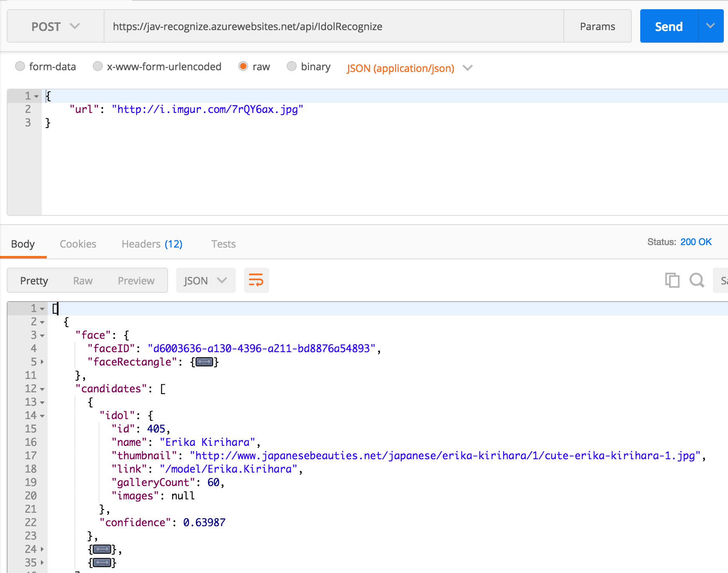The image size is (728, 573).
Task: Open the Send button dropdown arrow
Action: [710, 26]
